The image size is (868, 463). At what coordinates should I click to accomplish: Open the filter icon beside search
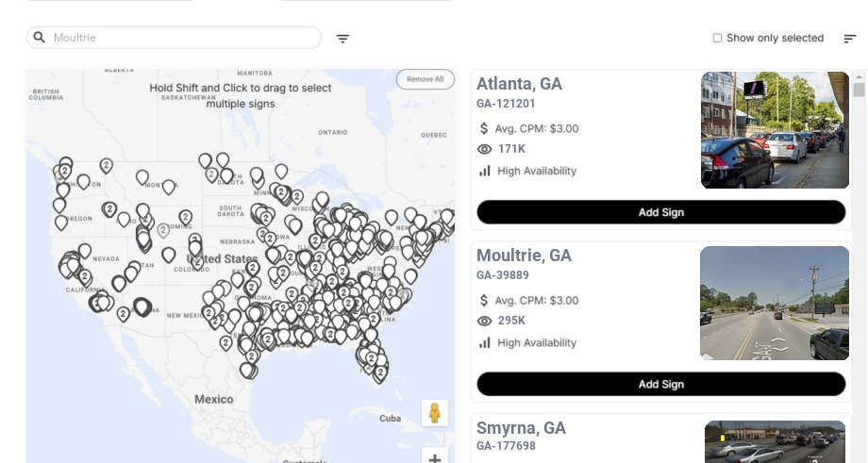pyautogui.click(x=343, y=39)
